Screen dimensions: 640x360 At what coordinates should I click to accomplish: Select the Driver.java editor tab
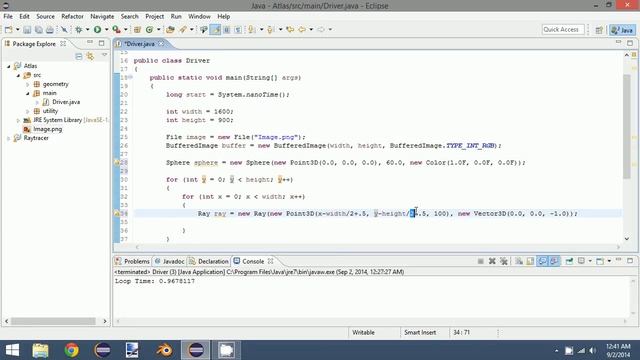pos(139,44)
